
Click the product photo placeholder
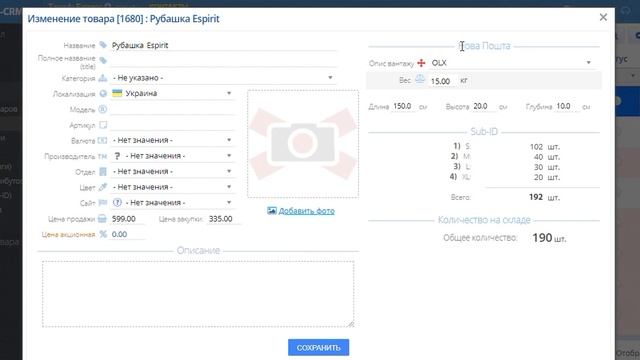point(303,144)
